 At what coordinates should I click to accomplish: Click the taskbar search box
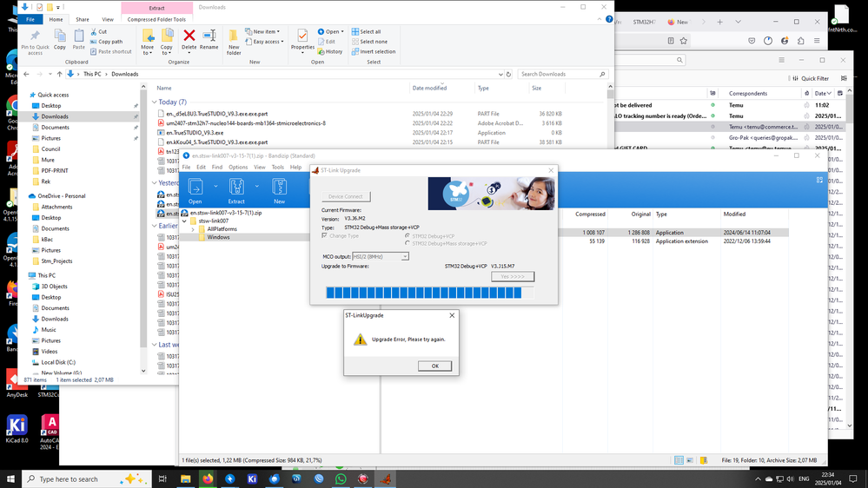pyautogui.click(x=86, y=479)
